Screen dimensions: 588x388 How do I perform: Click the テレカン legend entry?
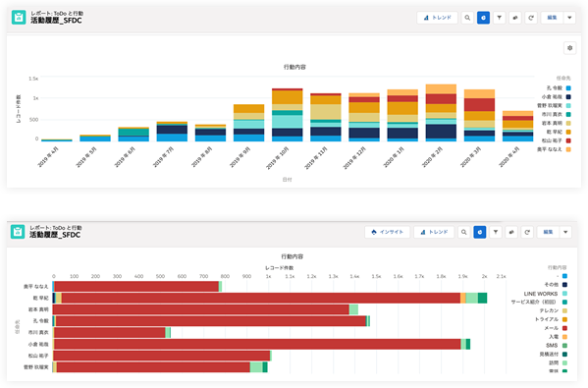tap(553, 310)
